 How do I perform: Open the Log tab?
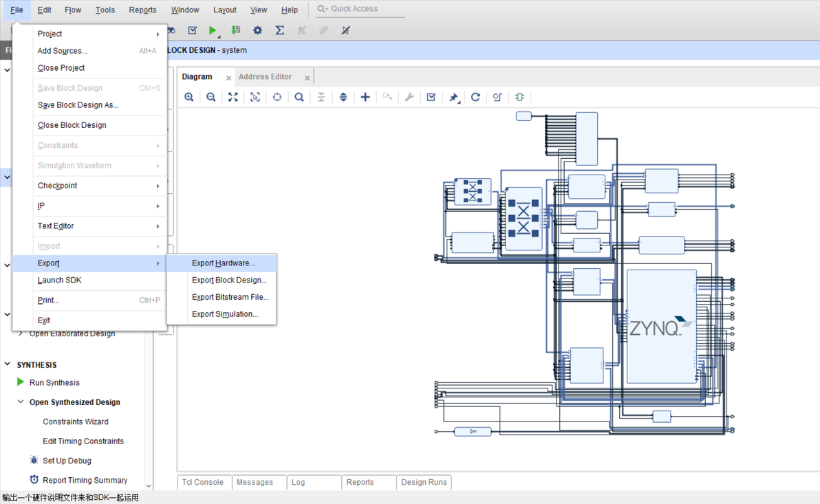pyautogui.click(x=298, y=482)
